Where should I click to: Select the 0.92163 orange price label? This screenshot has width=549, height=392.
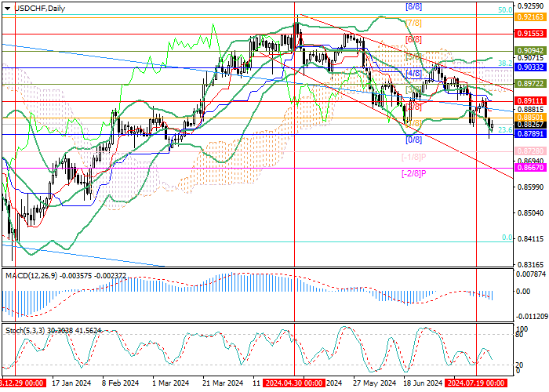click(530, 16)
